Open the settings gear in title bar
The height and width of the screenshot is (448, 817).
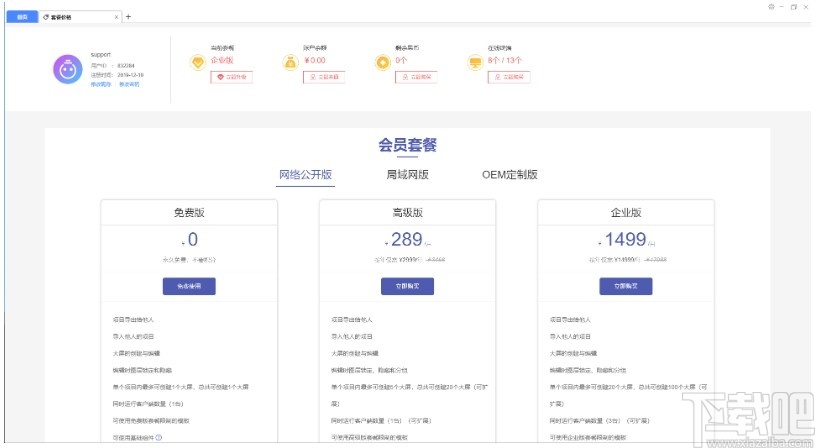[x=771, y=7]
